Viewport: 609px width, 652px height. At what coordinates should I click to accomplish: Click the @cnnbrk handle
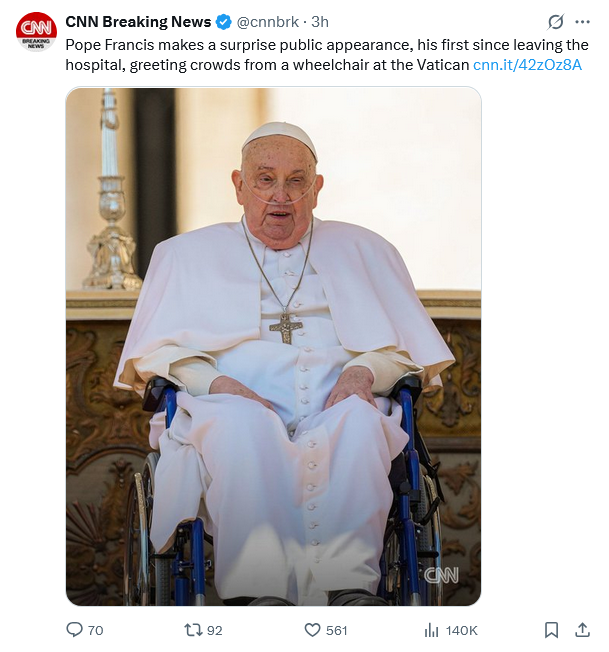pos(270,22)
